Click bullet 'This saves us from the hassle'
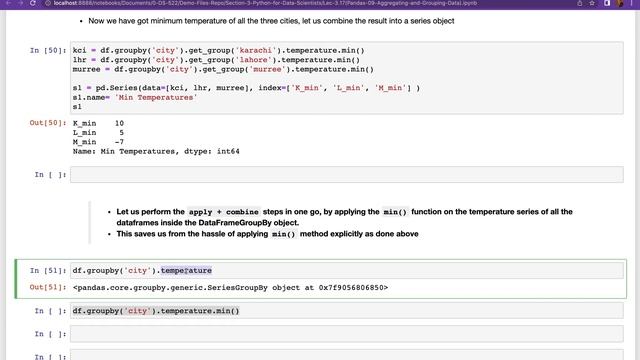Image resolution: width=640 pixels, height=360 pixels. [x=267, y=234]
